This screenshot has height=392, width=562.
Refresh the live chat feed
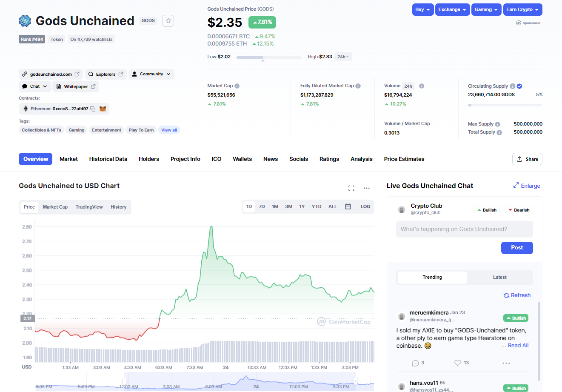point(517,295)
